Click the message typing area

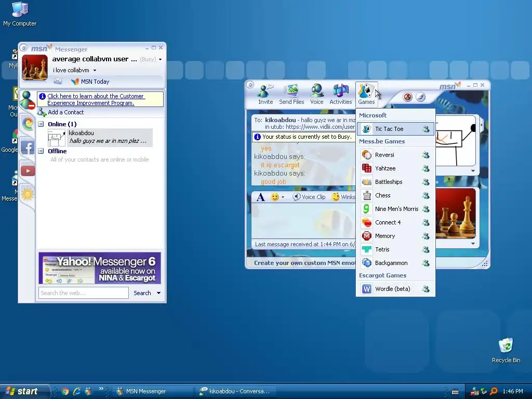pos(303,220)
